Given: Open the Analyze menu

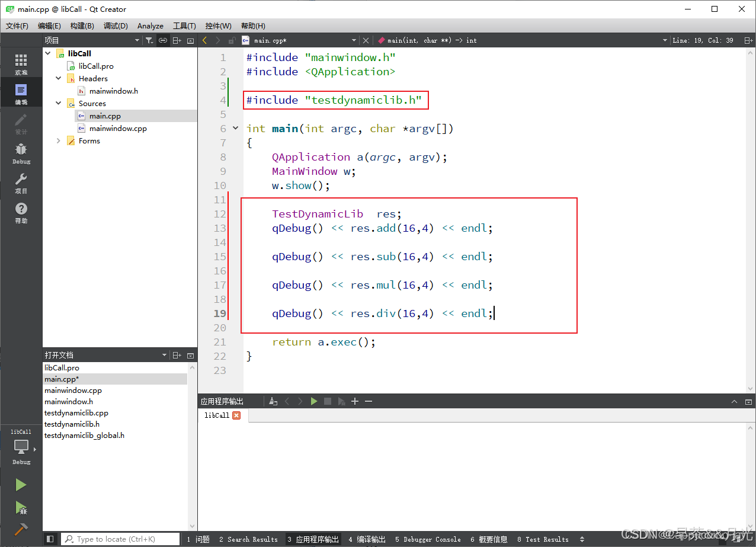Looking at the screenshot, I should click(150, 25).
